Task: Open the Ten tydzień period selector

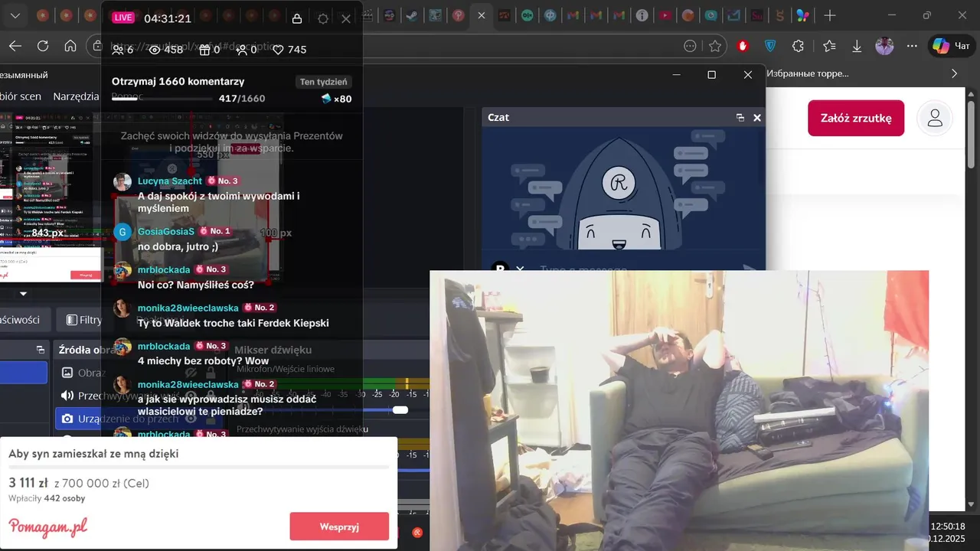Action: coord(324,82)
